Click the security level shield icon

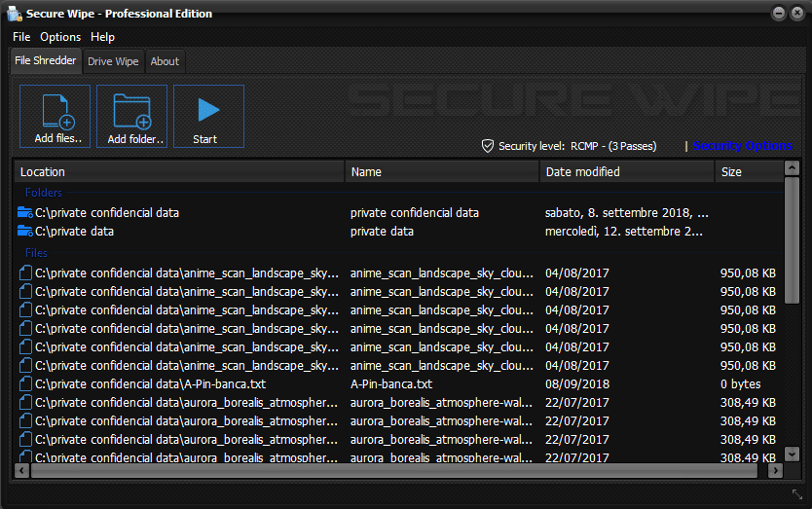pos(488,146)
